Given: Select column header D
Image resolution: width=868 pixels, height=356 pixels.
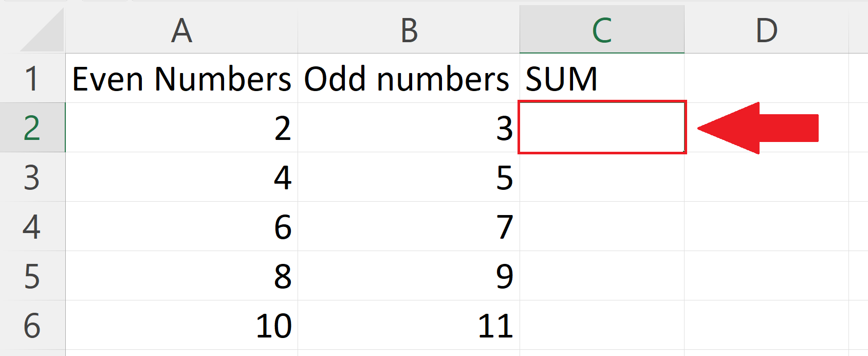Looking at the screenshot, I should (768, 30).
